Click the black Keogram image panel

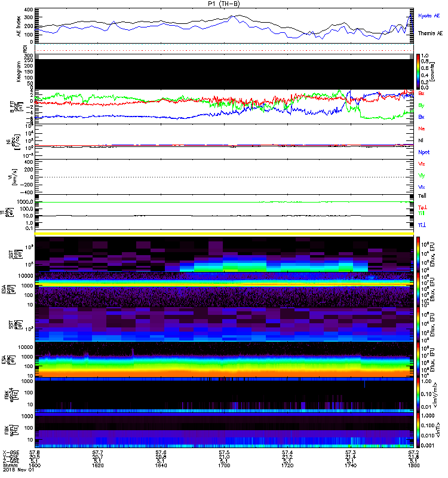[x=225, y=74]
